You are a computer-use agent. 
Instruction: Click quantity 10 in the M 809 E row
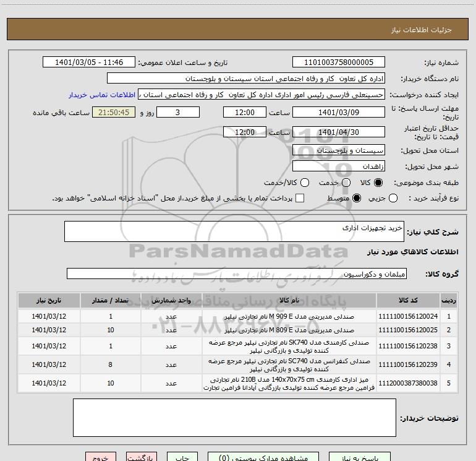tap(111, 330)
